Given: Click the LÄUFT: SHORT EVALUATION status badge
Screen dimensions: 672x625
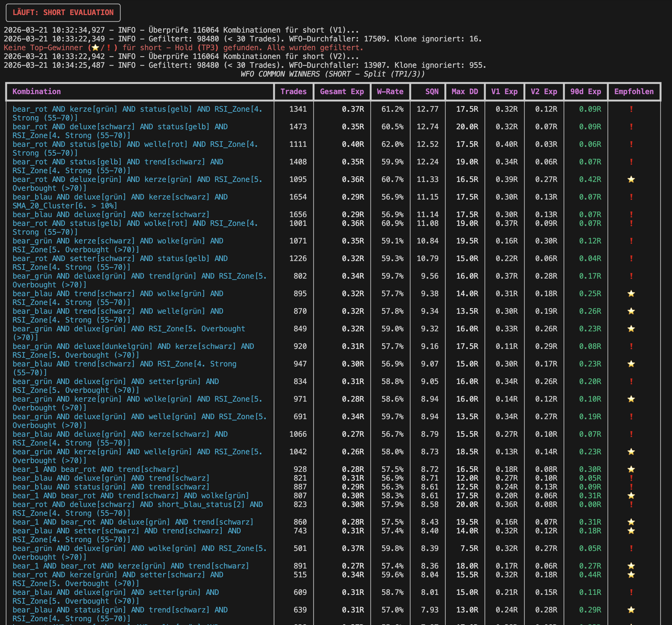Looking at the screenshot, I should click(x=63, y=13).
